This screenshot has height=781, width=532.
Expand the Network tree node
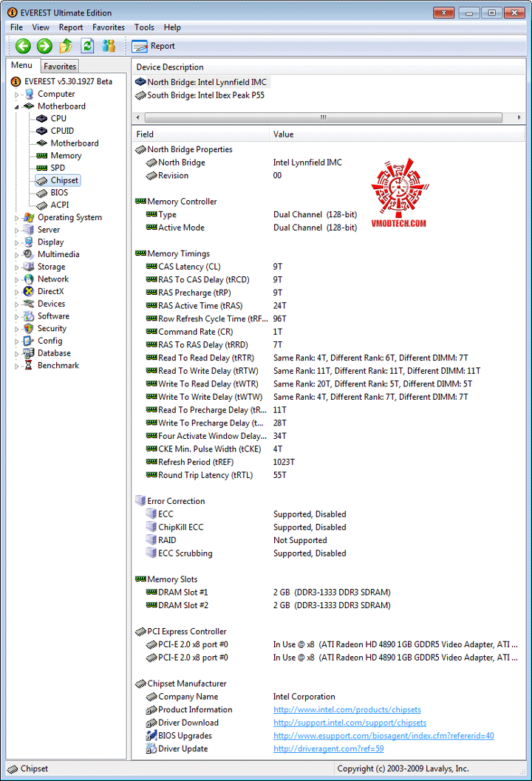point(16,279)
